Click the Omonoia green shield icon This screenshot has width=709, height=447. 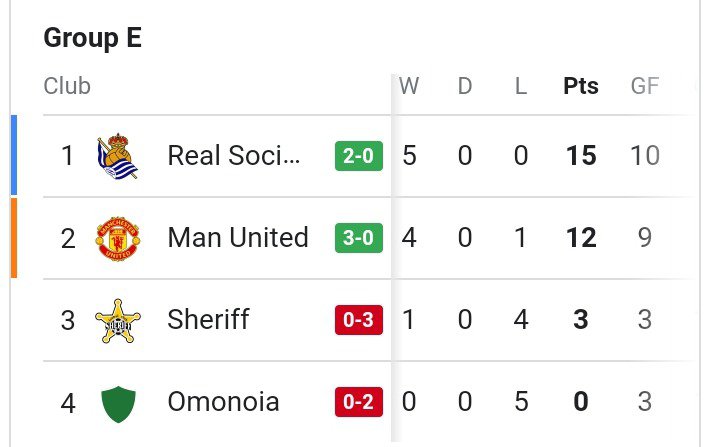pos(118,404)
